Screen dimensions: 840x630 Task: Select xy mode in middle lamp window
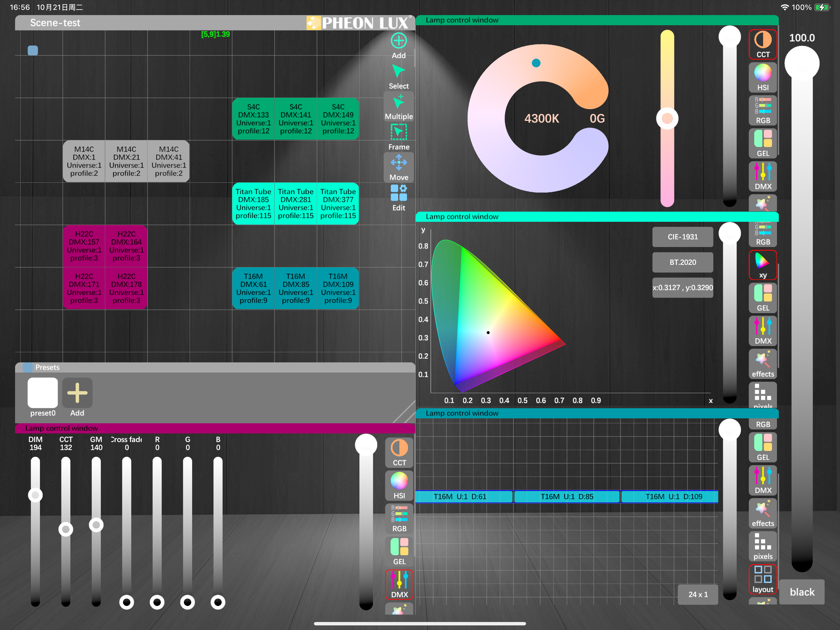click(763, 265)
